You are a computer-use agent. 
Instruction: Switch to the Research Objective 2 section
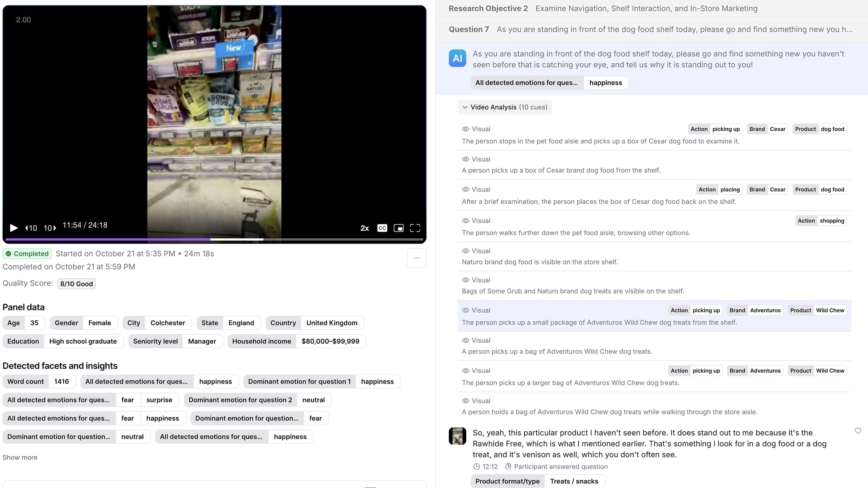[x=488, y=8]
